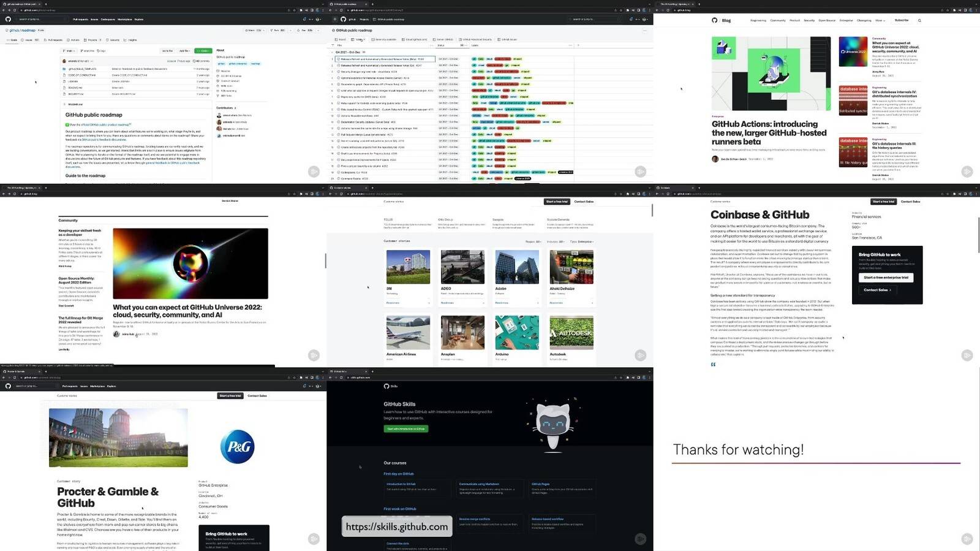Expand More dropdown in Blog navigation

click(x=879, y=20)
